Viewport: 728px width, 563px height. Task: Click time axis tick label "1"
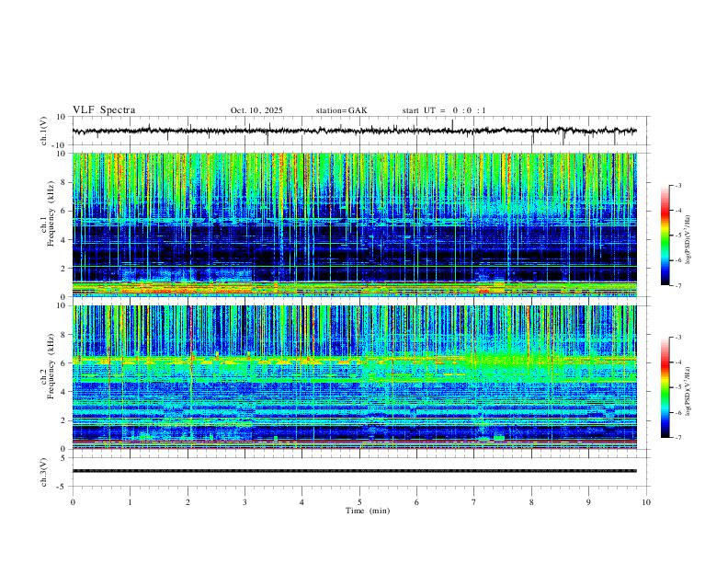pyautogui.click(x=130, y=502)
